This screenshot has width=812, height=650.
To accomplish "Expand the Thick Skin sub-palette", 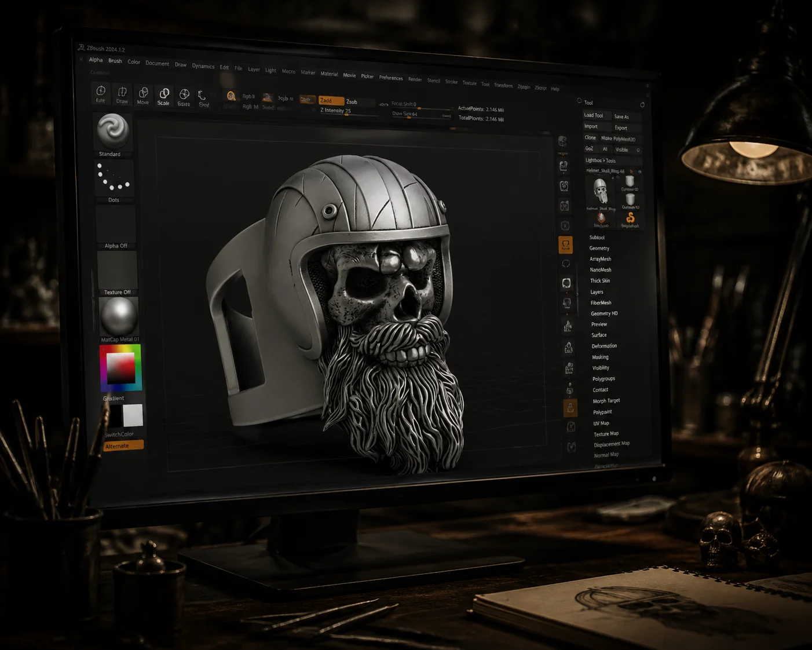I will [x=600, y=281].
